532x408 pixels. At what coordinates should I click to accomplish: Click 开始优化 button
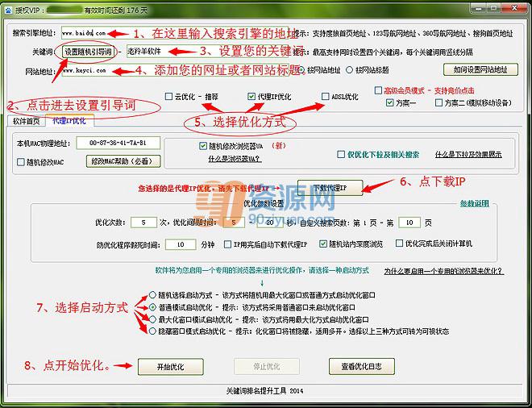[171, 367]
